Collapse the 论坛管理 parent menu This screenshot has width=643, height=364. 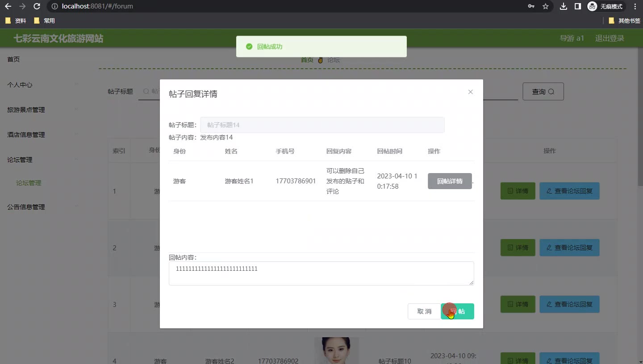tap(42, 160)
